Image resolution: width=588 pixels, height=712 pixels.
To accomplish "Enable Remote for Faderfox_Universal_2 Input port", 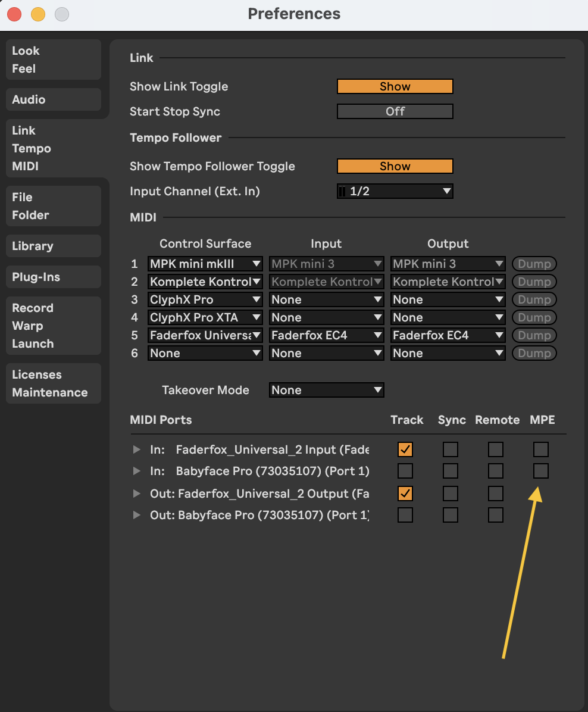I will [x=495, y=449].
